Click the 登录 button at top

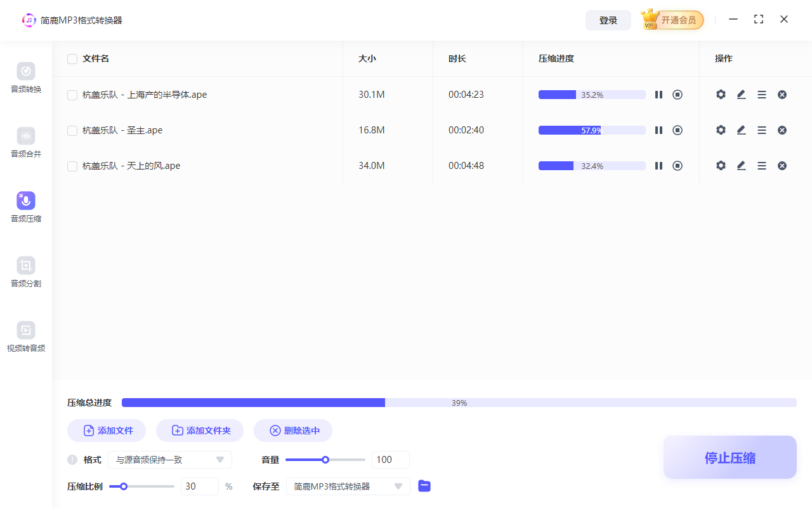click(x=608, y=20)
